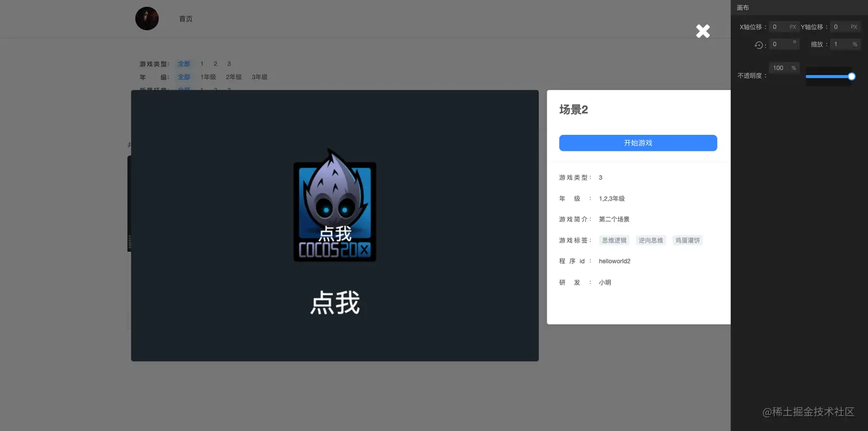Focus the Y轴位移 input field
This screenshot has height=431, width=868.
coord(845,27)
